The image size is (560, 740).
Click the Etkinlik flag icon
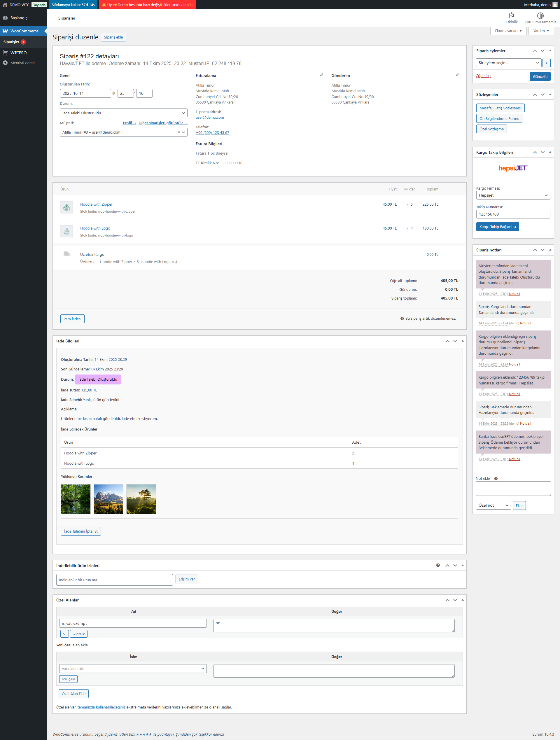(511, 15)
